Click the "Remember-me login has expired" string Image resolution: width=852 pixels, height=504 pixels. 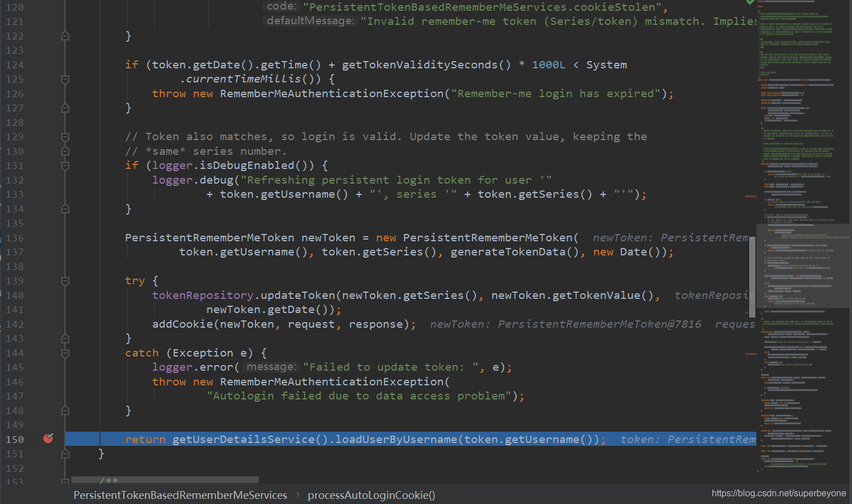556,94
